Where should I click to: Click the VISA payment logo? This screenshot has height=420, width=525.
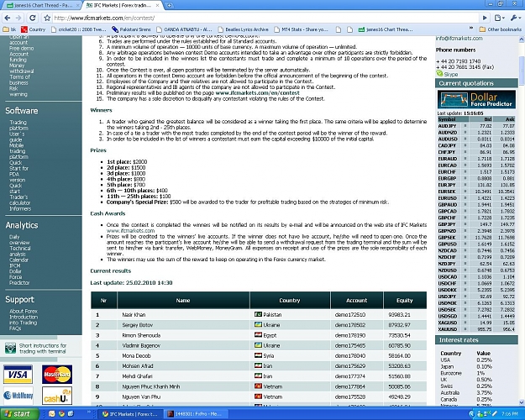(18, 374)
